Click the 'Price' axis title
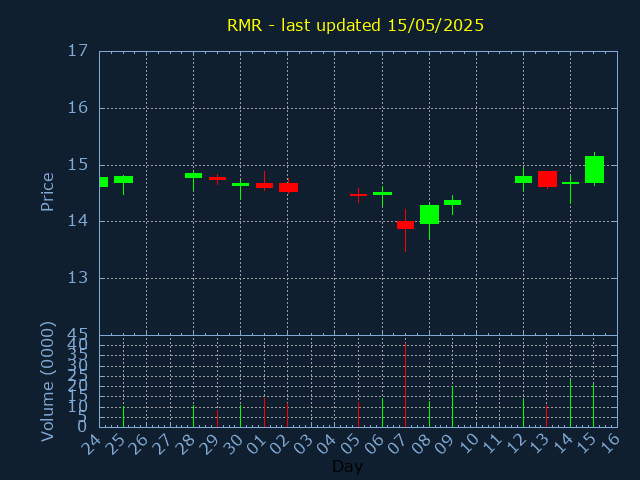Screen dimensions: 640x480 point(47,192)
